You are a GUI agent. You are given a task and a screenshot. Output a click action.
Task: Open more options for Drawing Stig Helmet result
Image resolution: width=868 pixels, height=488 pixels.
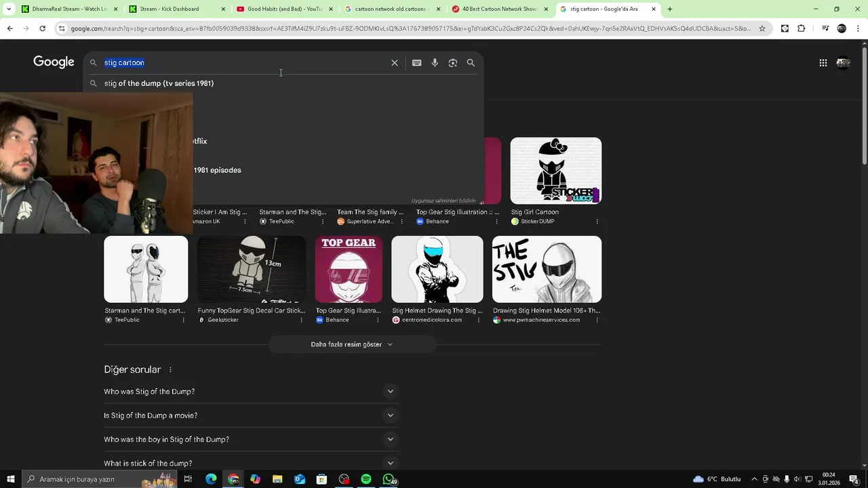click(x=597, y=320)
